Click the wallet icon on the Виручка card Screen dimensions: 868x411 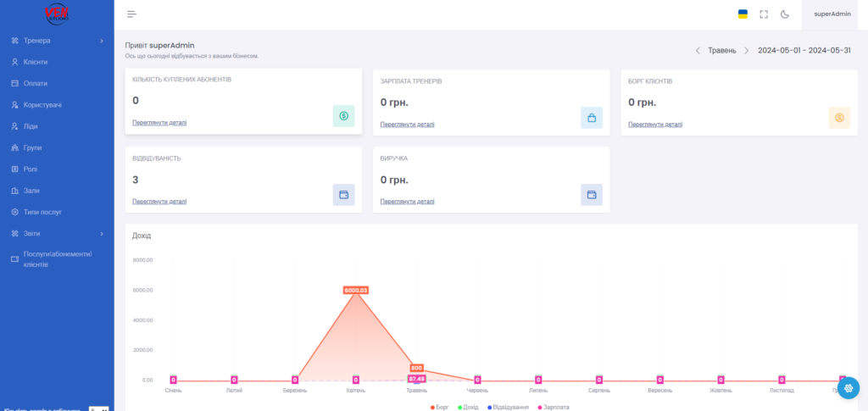[592, 195]
